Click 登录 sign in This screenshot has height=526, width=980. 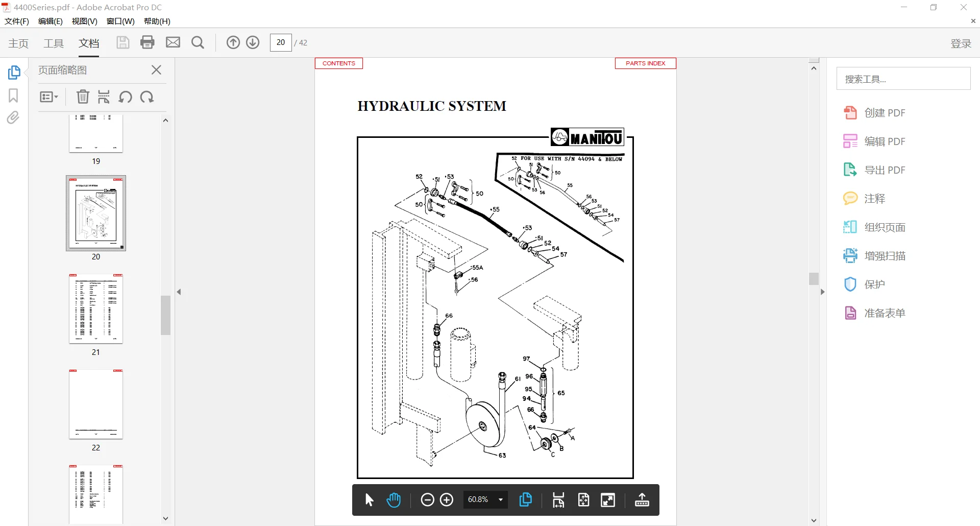pos(961,43)
